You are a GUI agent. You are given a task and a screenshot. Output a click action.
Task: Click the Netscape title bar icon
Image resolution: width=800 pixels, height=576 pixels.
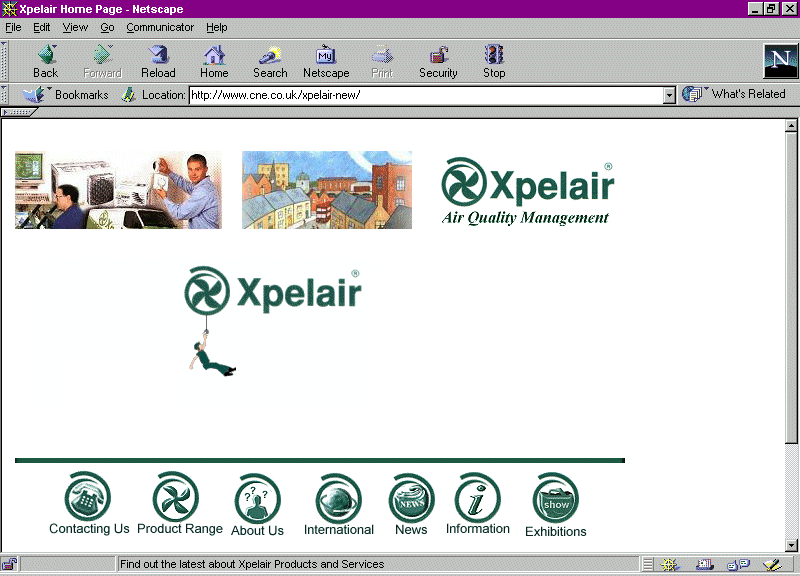(x=9, y=9)
